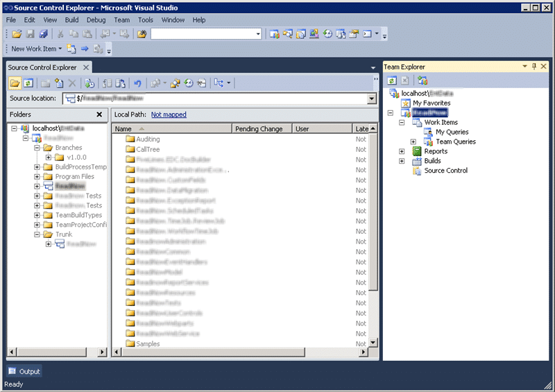Pin the Team Explorer panel with auto-hide pushpin
This screenshot has width=555, height=392.
pos(534,67)
